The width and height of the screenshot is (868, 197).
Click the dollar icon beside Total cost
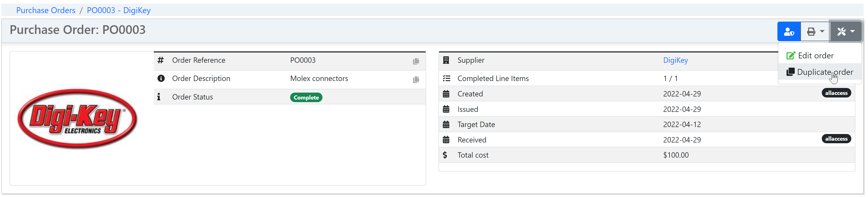coord(445,155)
